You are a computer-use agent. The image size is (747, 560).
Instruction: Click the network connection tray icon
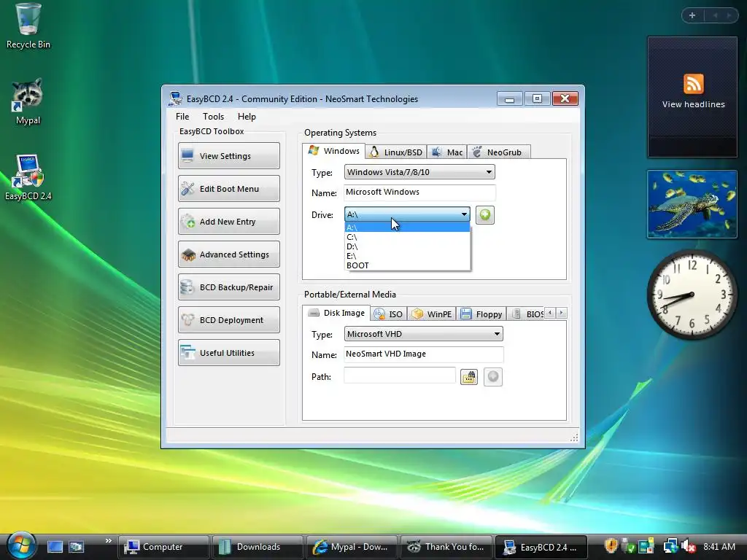[x=670, y=547]
